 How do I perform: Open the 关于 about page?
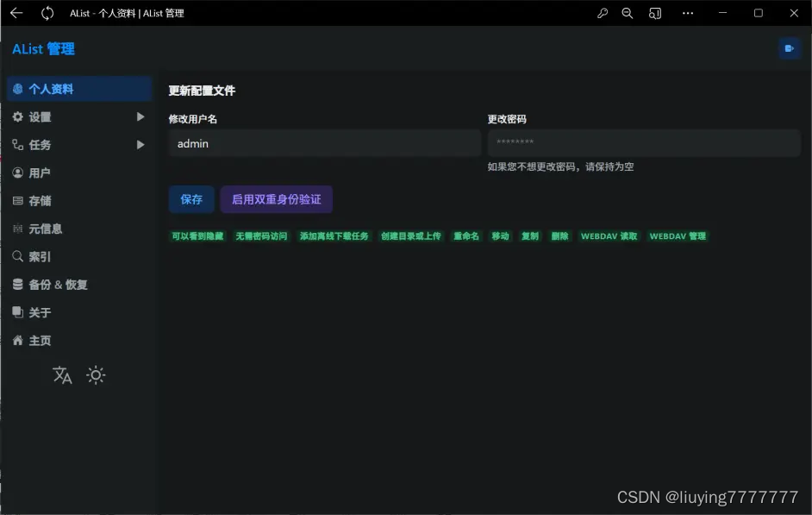tap(79, 312)
